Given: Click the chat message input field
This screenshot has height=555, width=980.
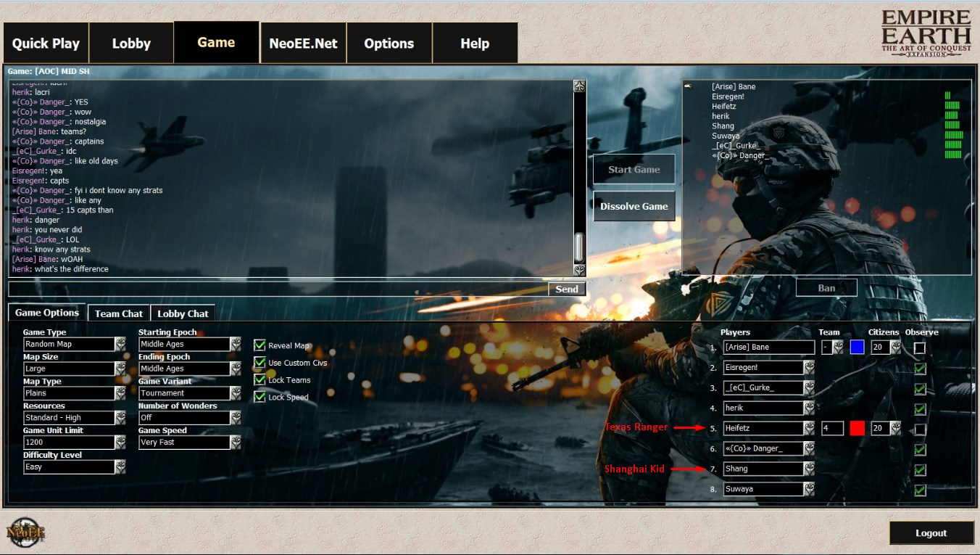Looking at the screenshot, I should click(x=278, y=289).
